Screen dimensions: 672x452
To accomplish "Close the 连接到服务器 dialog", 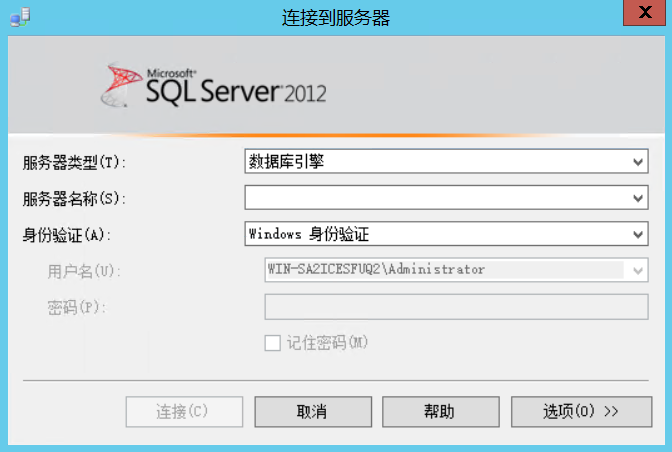I will click(644, 12).
